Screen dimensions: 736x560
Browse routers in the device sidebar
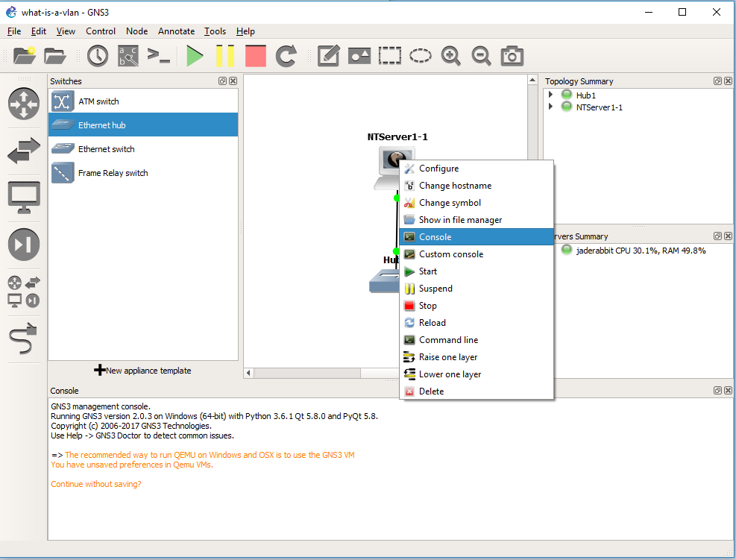pyautogui.click(x=23, y=104)
